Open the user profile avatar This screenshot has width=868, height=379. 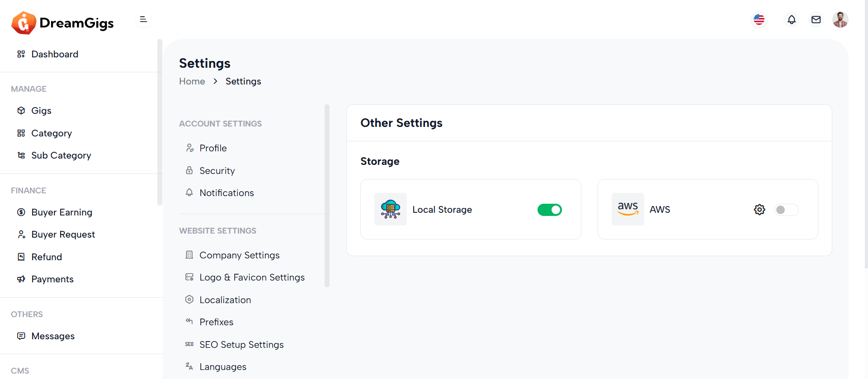(x=840, y=19)
